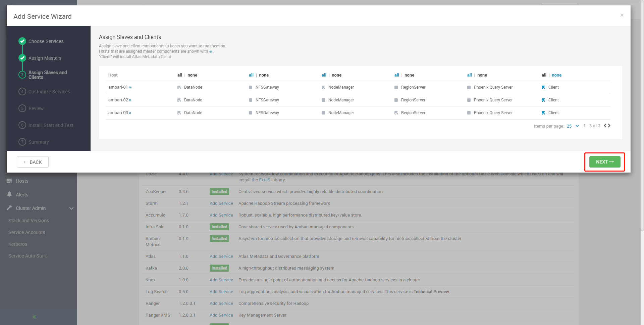The width and height of the screenshot is (644, 325).
Task: Enable RegionServer on ambari-01
Action: 396,87
